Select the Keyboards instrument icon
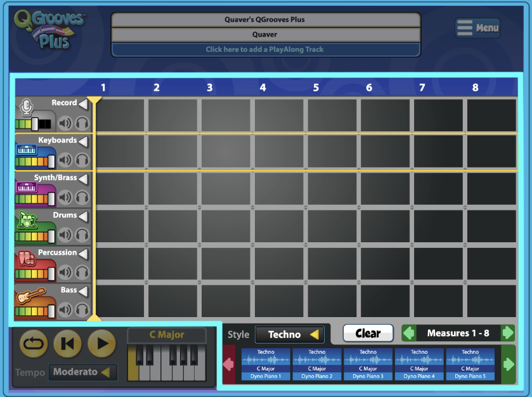The height and width of the screenshot is (397, 532). point(27,149)
